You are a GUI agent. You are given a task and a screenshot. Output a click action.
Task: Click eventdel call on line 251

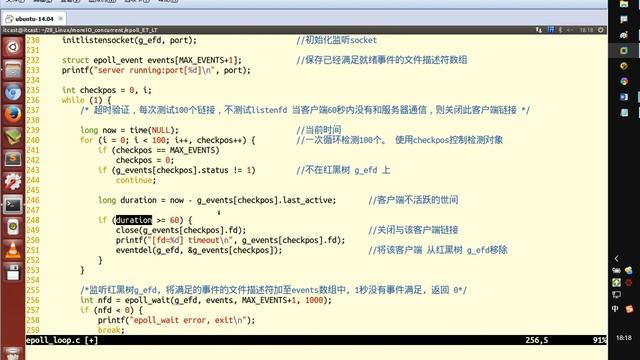[199, 250]
